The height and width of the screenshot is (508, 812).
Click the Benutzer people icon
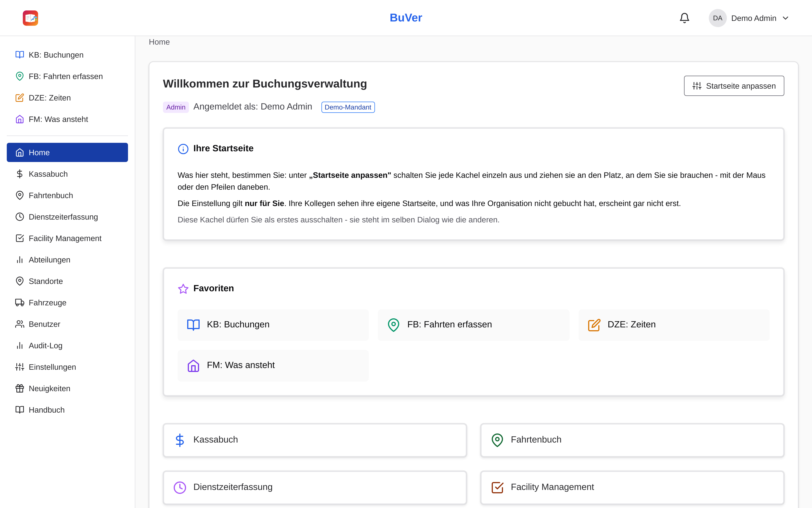pos(20,324)
